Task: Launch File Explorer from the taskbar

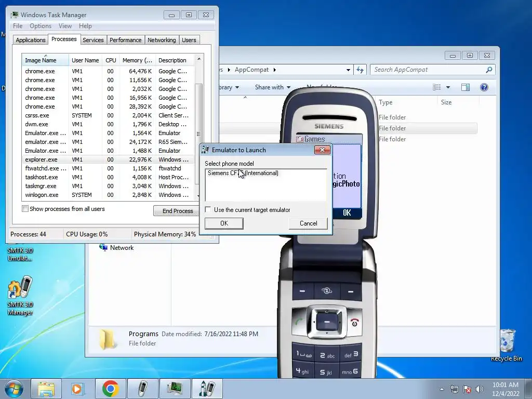Action: (x=46, y=389)
